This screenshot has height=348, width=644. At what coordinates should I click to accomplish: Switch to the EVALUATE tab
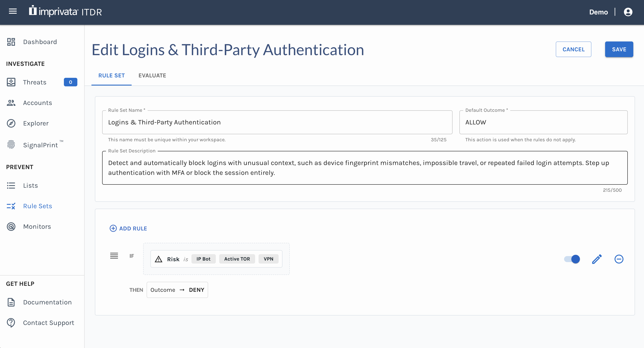[152, 75]
